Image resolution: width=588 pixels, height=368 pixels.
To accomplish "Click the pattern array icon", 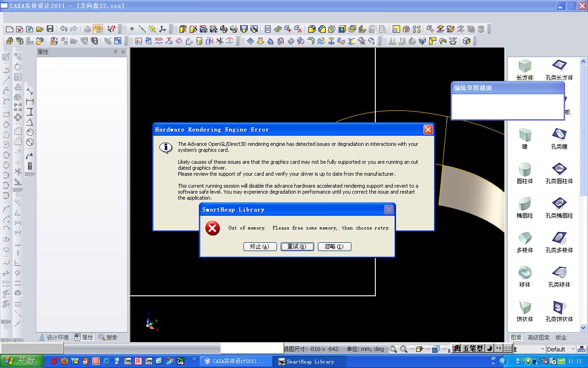I will coord(417,29).
